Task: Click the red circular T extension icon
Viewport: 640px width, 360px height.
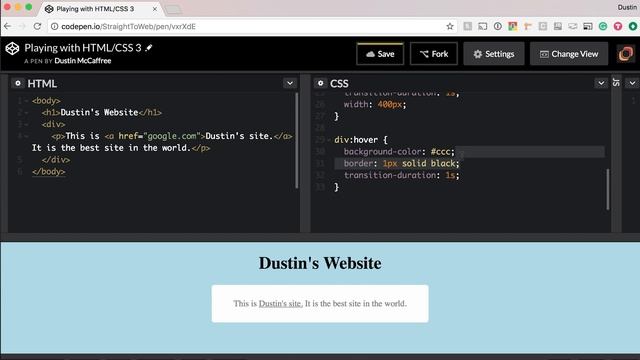Action: coord(618,27)
